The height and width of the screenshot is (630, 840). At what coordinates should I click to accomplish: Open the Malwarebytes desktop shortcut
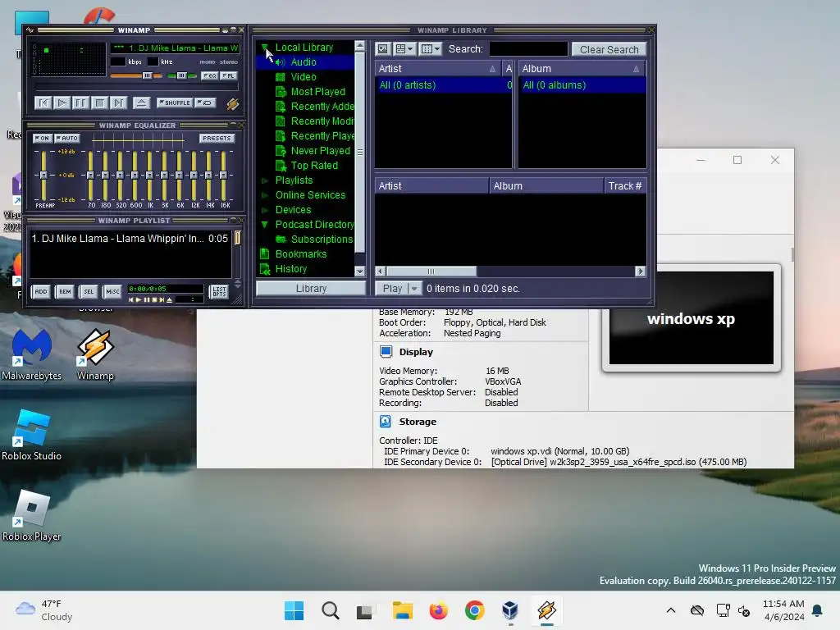click(32, 354)
